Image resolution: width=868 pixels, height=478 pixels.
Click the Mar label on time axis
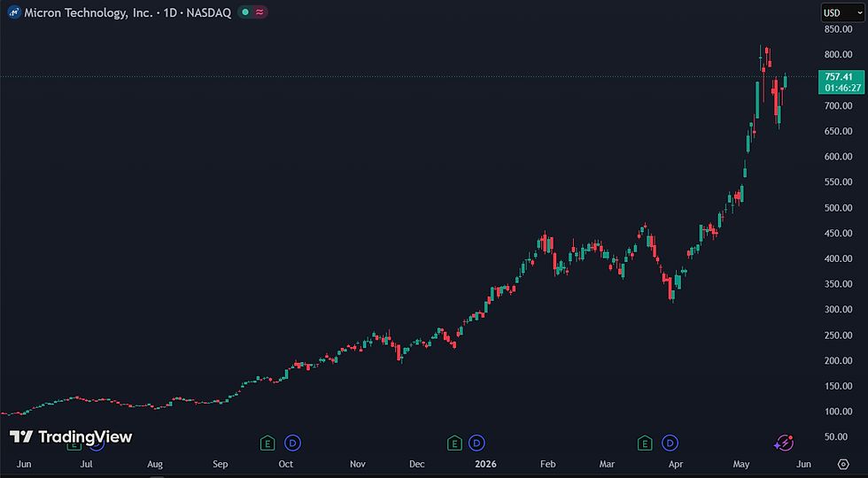click(x=608, y=464)
